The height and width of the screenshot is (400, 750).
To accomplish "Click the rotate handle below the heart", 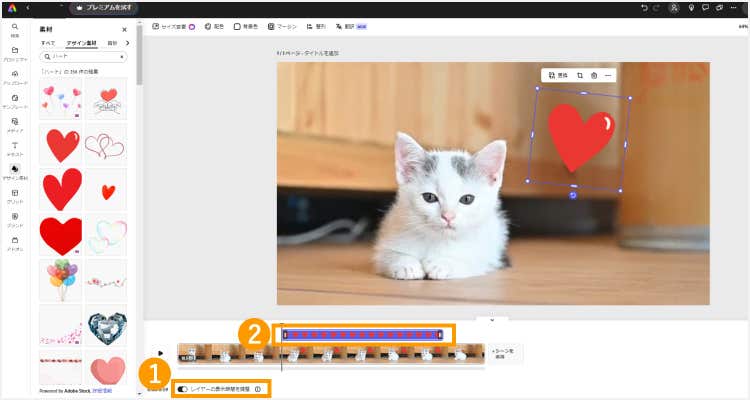I will click(573, 195).
